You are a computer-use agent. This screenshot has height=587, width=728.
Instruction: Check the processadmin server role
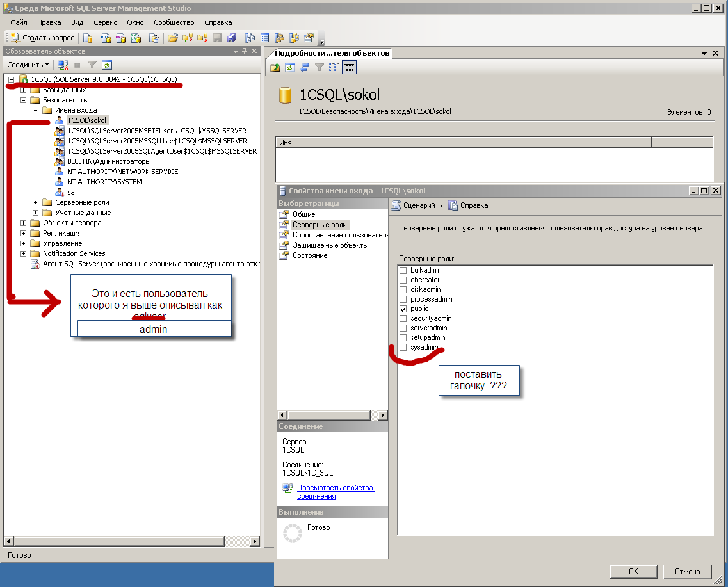click(403, 300)
